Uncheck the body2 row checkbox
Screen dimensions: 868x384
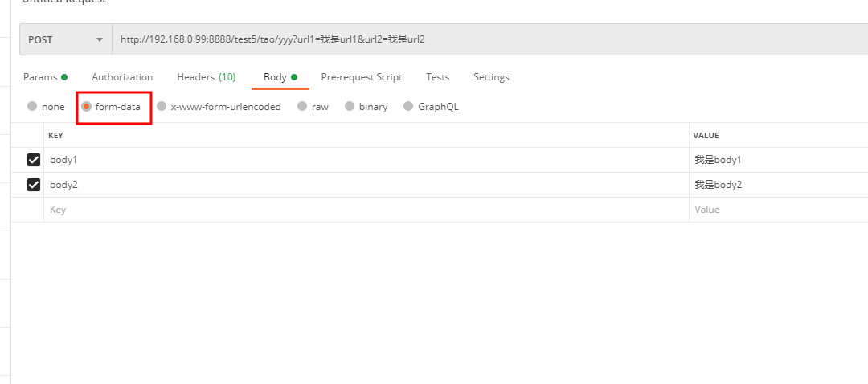(34, 185)
